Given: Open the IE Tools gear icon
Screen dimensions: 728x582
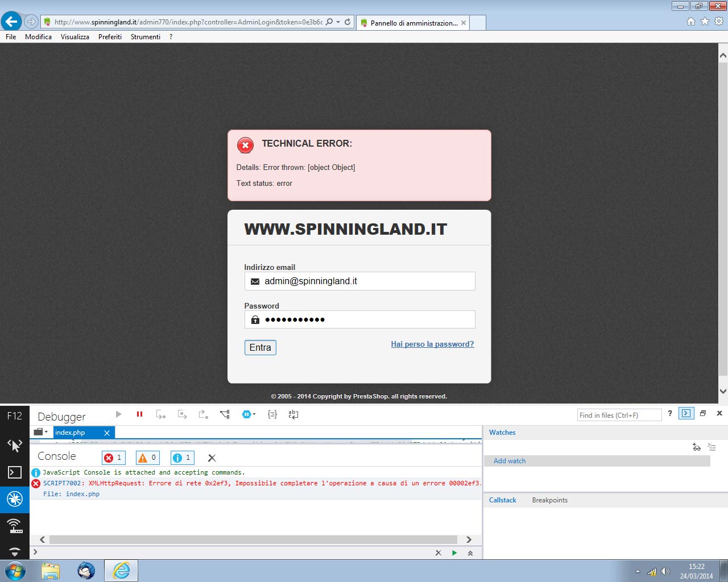Looking at the screenshot, I should point(719,21).
